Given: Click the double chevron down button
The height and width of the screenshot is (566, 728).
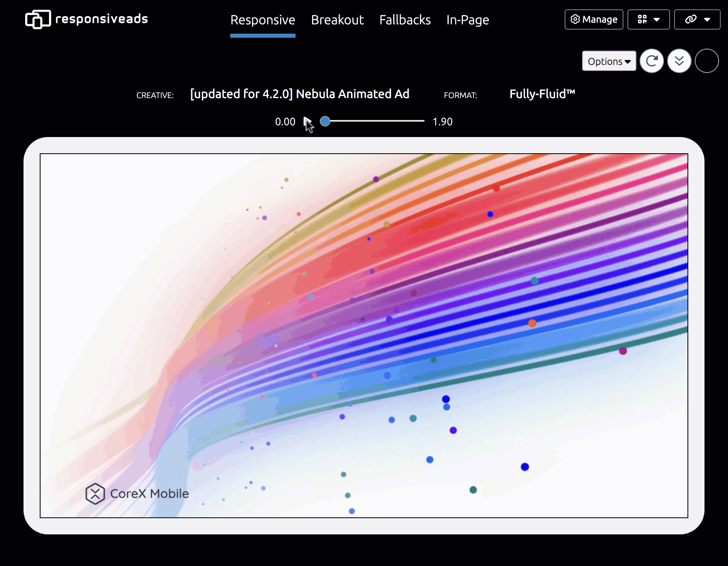Looking at the screenshot, I should pyautogui.click(x=679, y=61).
